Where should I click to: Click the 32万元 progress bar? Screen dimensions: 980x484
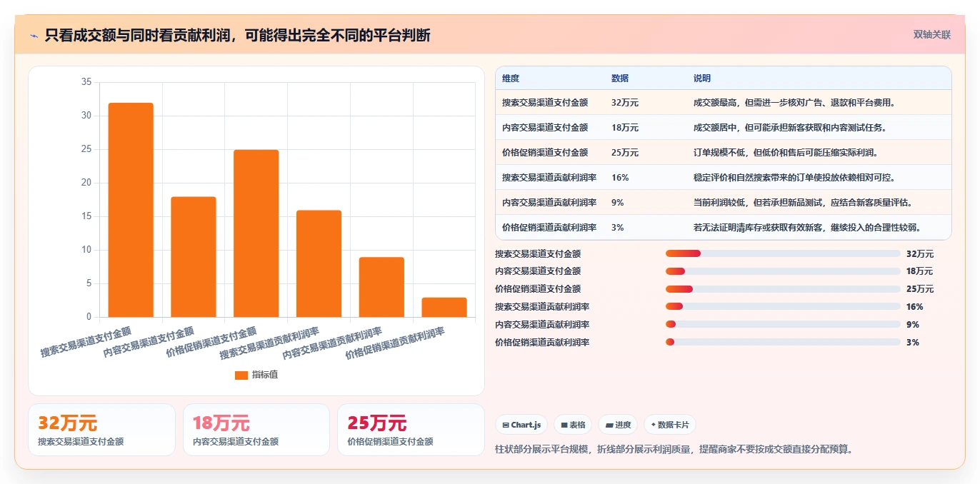pos(783,253)
